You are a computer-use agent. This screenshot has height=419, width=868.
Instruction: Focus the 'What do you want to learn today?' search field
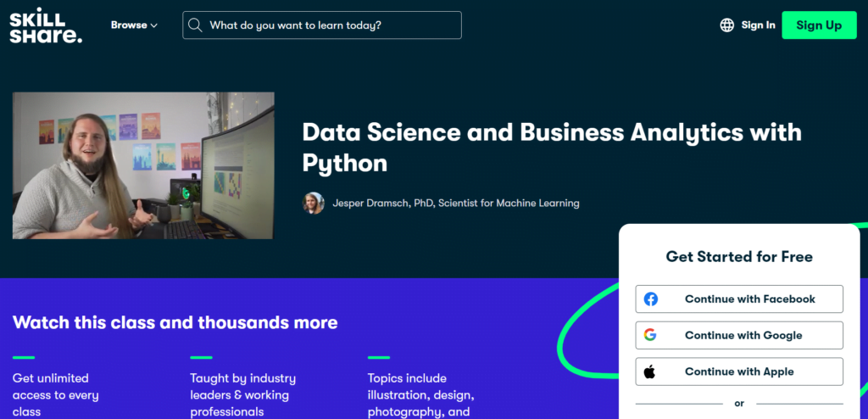click(x=322, y=25)
